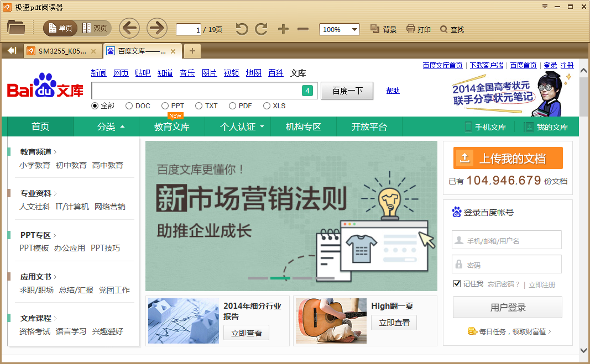590x364 pixels.
Task: Select the TXT file type radio
Action: coord(199,106)
